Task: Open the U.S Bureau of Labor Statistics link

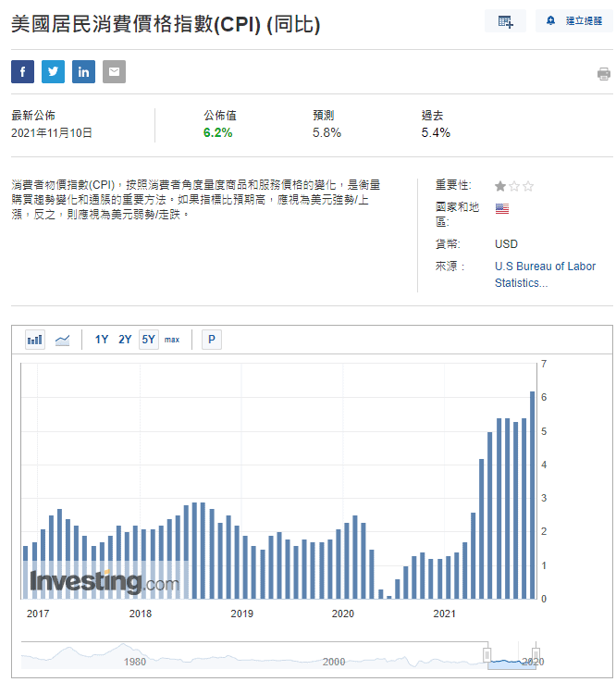Action: click(x=545, y=275)
